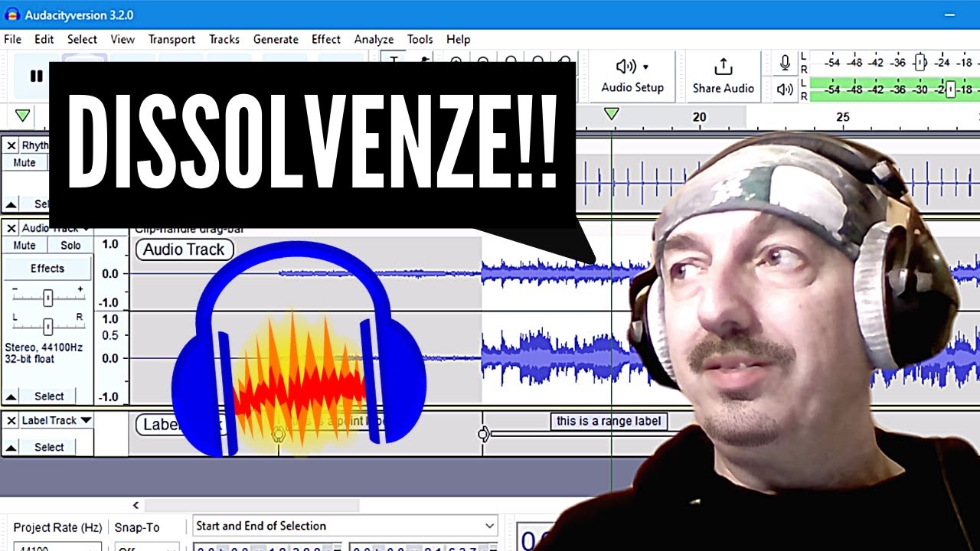Image resolution: width=980 pixels, height=551 pixels.
Task: Click the range label start handle
Action: click(x=483, y=434)
